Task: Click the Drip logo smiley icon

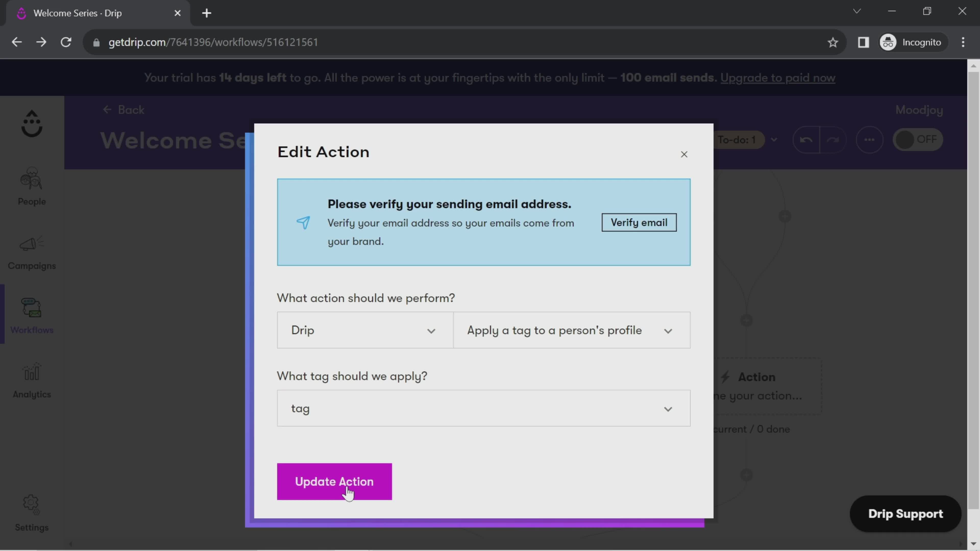Action: point(32,124)
